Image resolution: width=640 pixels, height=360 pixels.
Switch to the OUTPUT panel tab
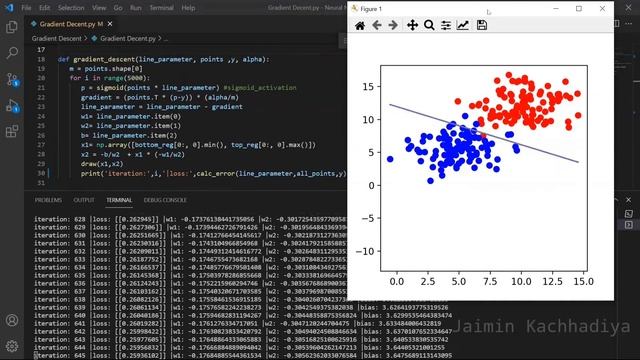coord(84,200)
